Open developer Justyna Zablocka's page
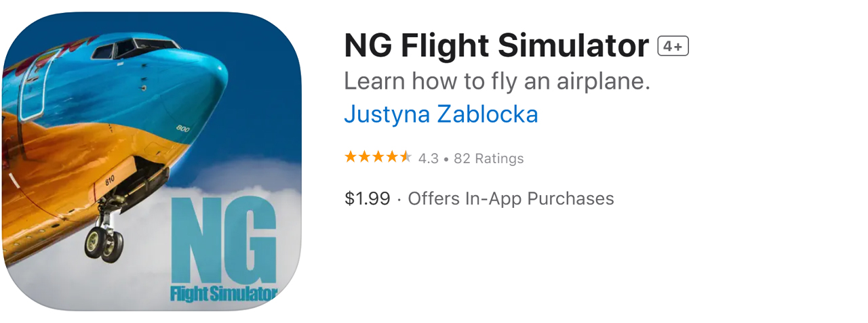The width and height of the screenshot is (868, 323). tap(441, 114)
